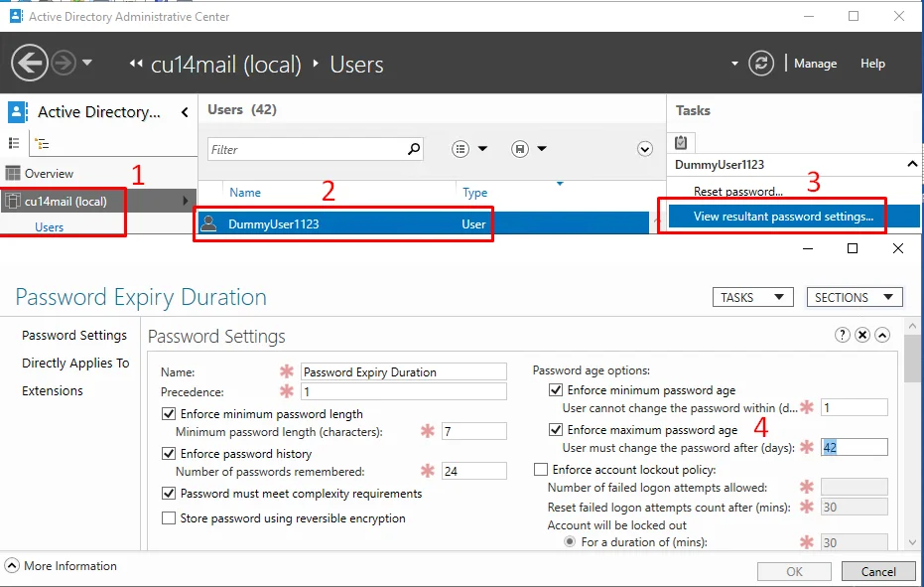Go to Extensions section

pyautogui.click(x=53, y=390)
